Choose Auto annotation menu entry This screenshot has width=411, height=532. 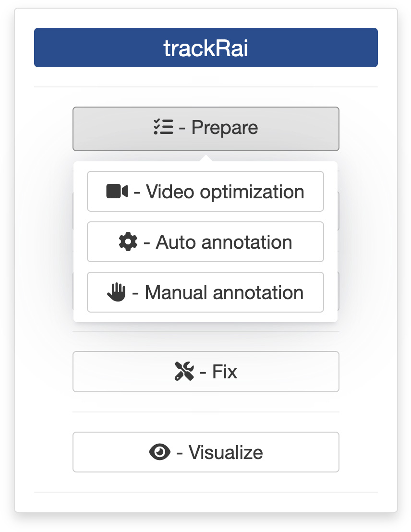click(x=205, y=242)
